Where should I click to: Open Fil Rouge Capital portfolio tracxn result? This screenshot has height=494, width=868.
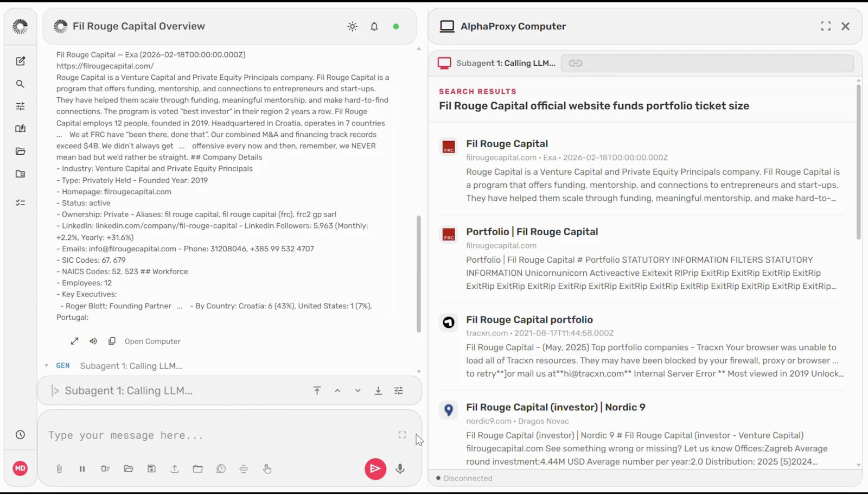529,320
